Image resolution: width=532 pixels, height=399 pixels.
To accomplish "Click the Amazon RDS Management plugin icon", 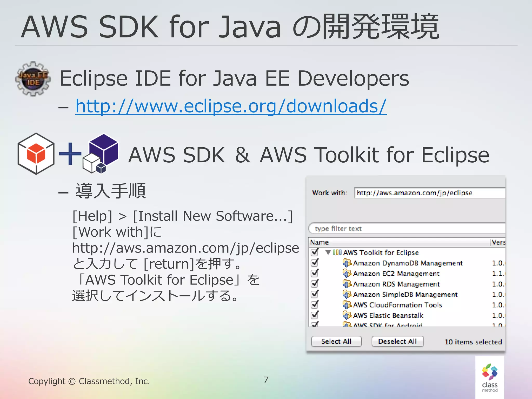I will click(x=346, y=284).
